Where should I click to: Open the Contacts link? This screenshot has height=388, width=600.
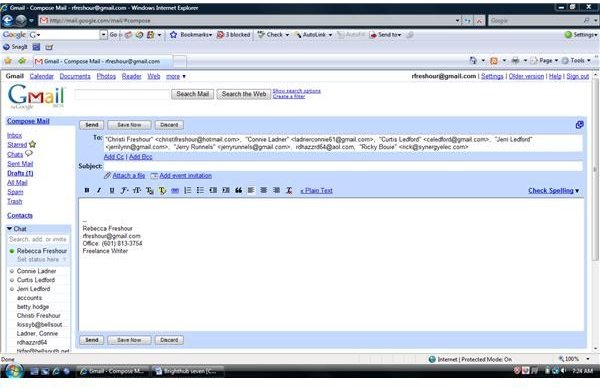tap(20, 215)
